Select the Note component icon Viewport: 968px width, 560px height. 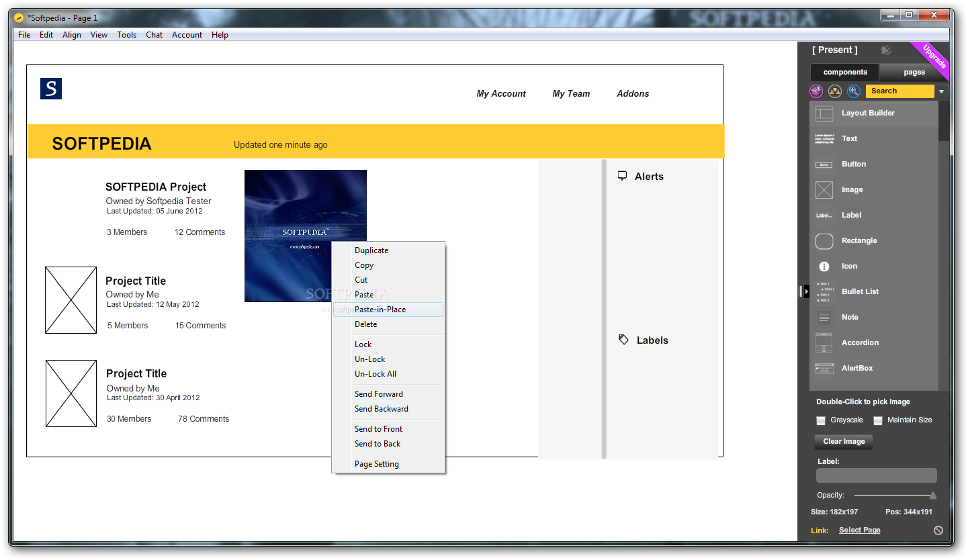pyautogui.click(x=824, y=318)
